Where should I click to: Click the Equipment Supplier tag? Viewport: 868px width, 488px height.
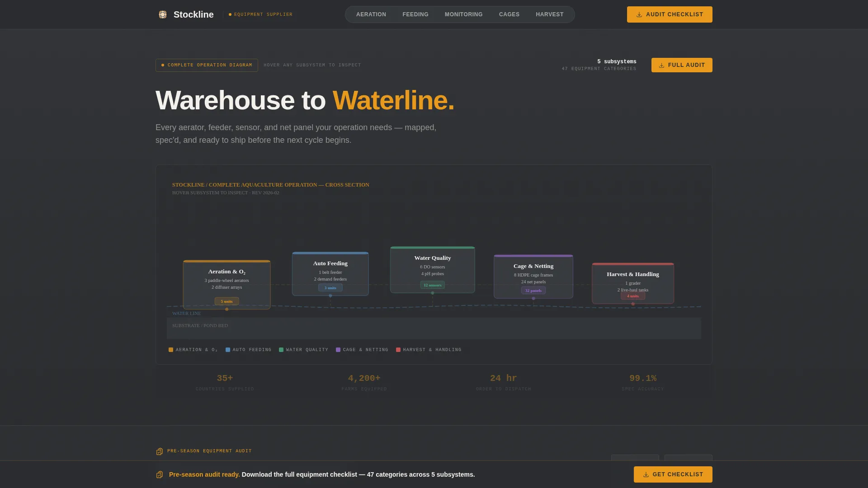pyautogui.click(x=260, y=14)
